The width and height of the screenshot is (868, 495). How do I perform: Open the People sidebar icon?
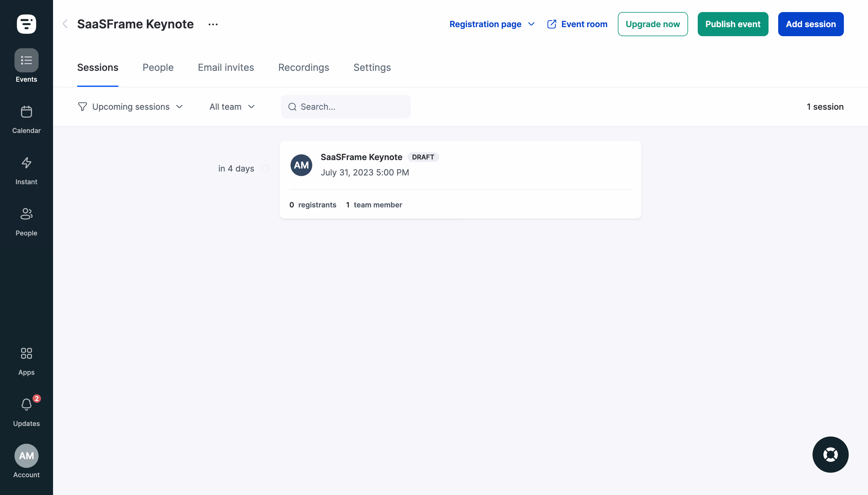27,214
